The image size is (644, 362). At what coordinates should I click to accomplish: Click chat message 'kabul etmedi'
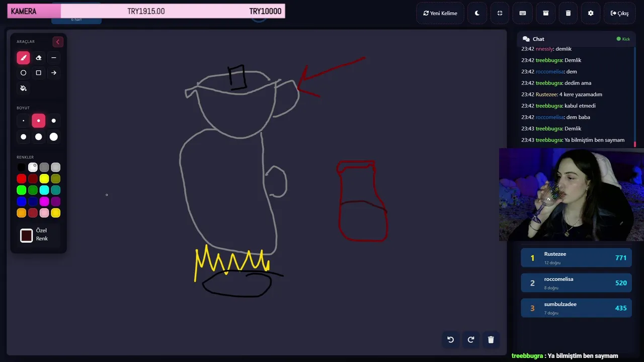pyautogui.click(x=580, y=106)
